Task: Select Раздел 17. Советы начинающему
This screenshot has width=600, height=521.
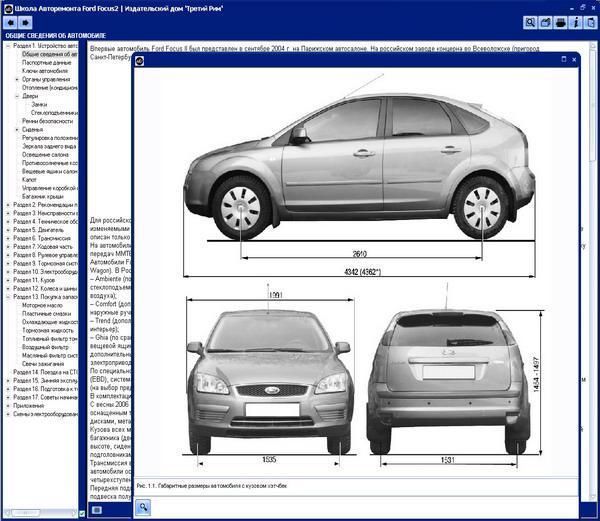Action: tap(45, 397)
